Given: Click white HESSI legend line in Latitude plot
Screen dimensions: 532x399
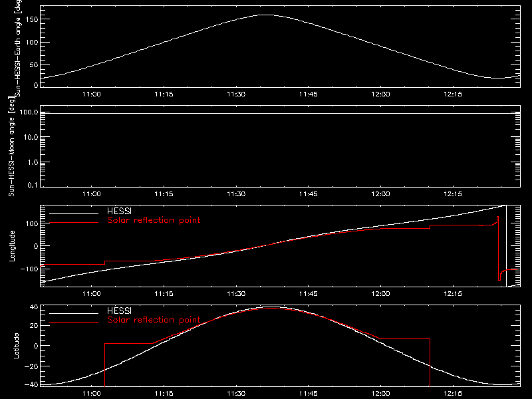Looking at the screenshot, I should pos(74,313).
